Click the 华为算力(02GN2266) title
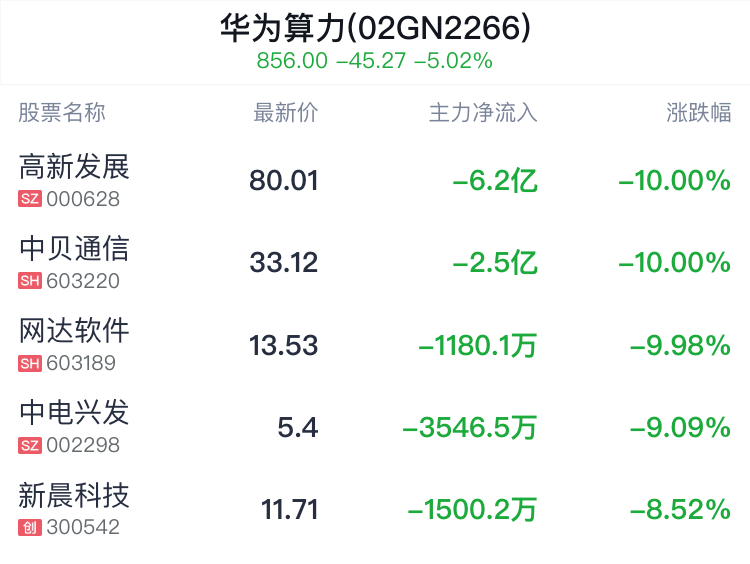Image resolution: width=750 pixels, height=564 pixels. click(375, 28)
